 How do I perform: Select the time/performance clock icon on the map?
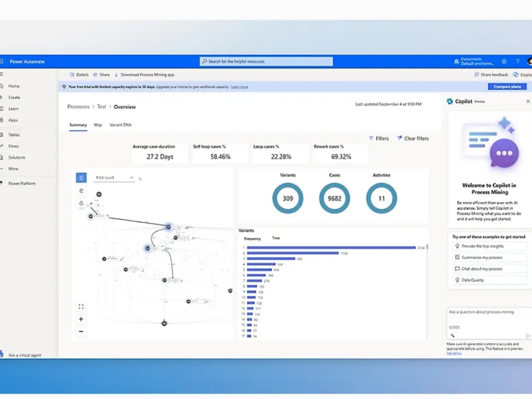pyautogui.click(x=81, y=203)
